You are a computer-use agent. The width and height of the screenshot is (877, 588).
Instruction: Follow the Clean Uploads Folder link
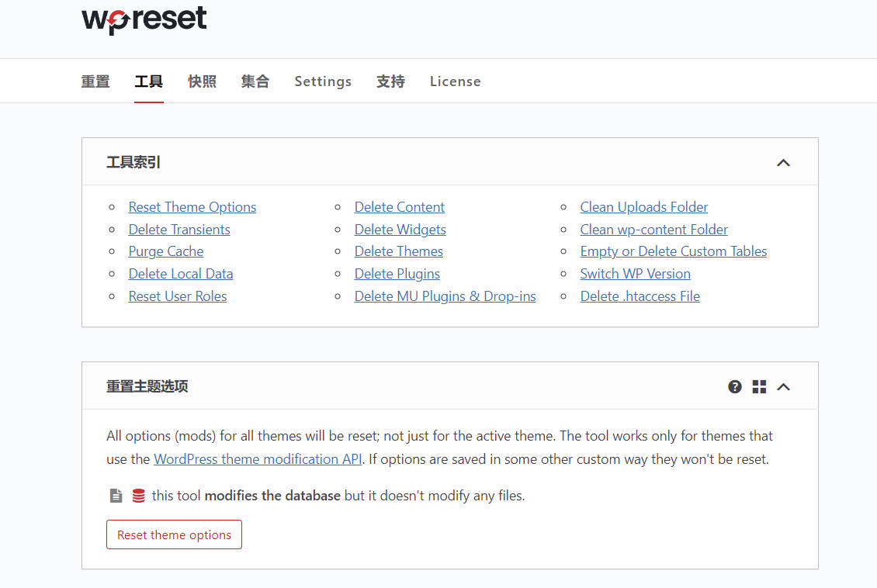pyautogui.click(x=643, y=207)
